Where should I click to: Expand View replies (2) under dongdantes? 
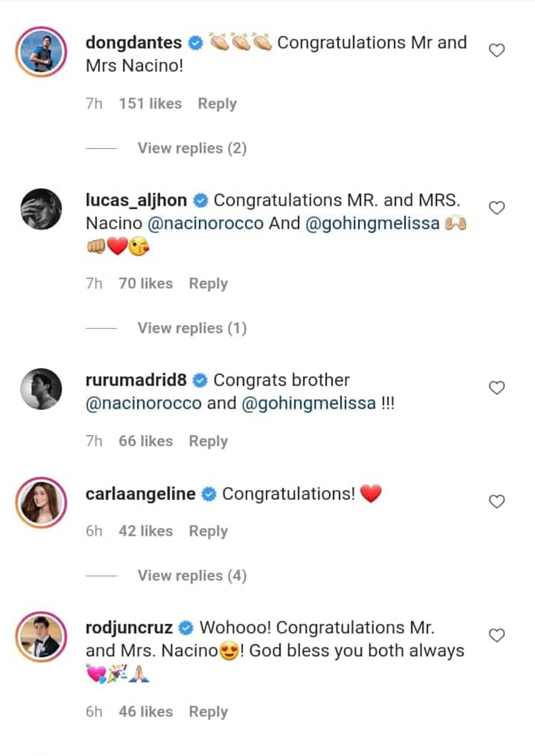pyautogui.click(x=192, y=148)
